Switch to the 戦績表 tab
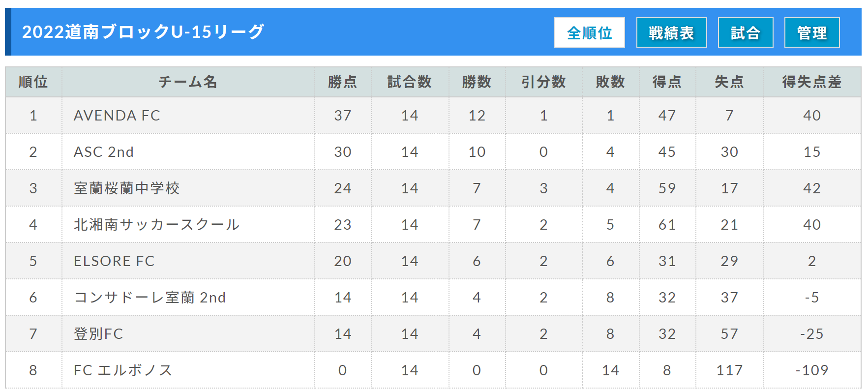The width and height of the screenshot is (868, 392). [671, 32]
